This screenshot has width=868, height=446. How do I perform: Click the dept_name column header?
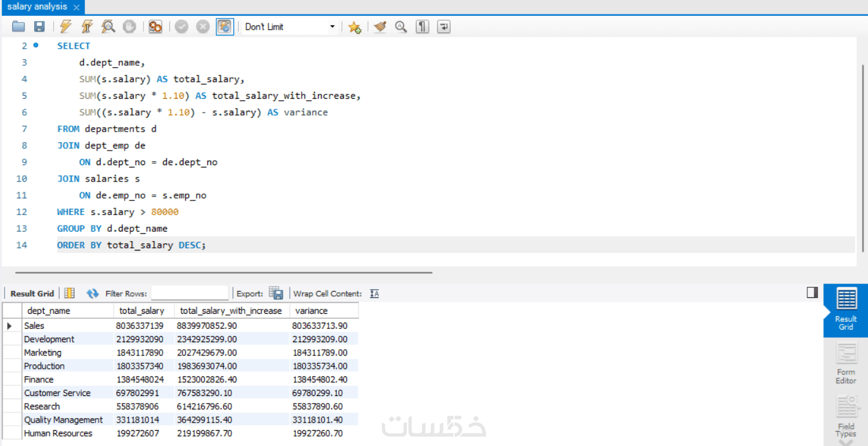[67, 311]
